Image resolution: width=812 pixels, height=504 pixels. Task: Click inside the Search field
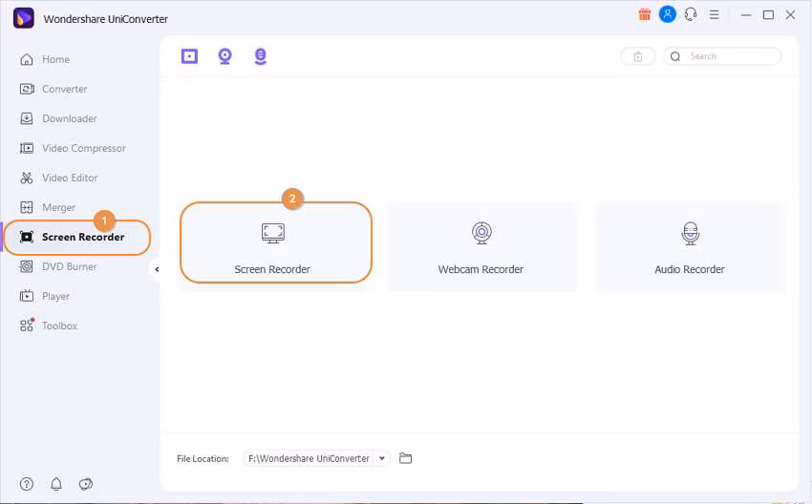(723, 56)
